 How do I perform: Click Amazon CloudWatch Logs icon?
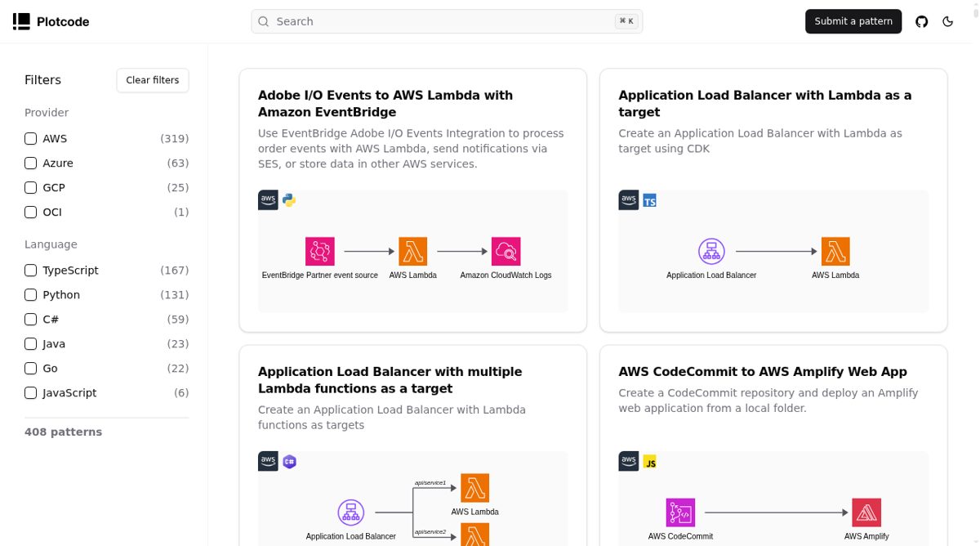tap(506, 252)
